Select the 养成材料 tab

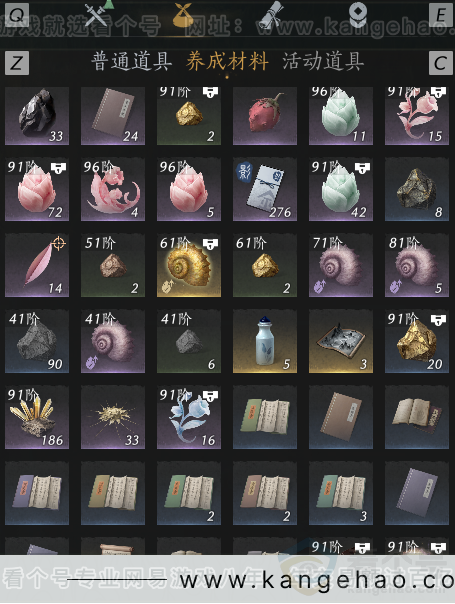227,62
